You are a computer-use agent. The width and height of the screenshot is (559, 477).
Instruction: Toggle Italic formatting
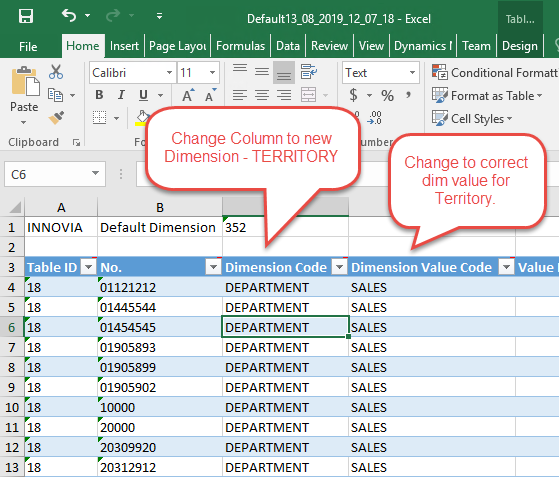[x=121, y=95]
